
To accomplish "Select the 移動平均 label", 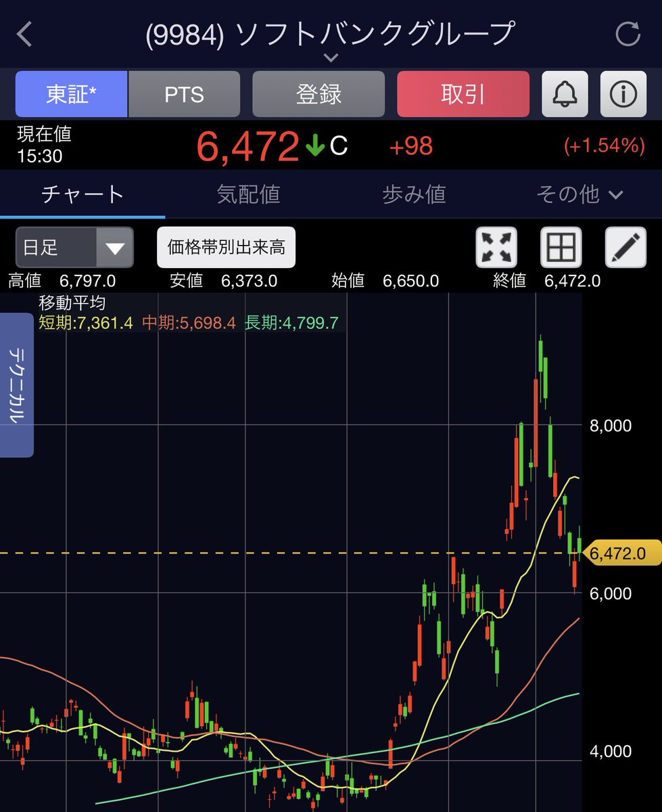I will coord(72,303).
